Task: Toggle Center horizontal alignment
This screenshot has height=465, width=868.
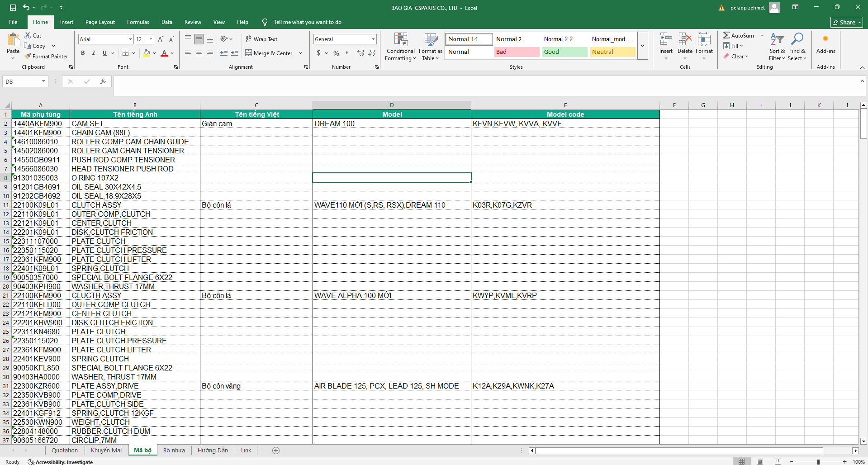Action: point(199,53)
